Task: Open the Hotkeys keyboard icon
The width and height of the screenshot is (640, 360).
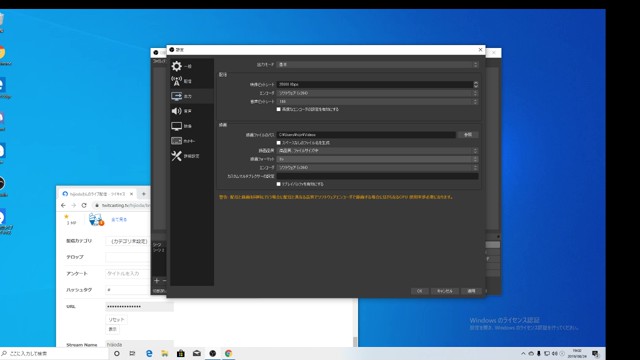Action: click(x=177, y=141)
